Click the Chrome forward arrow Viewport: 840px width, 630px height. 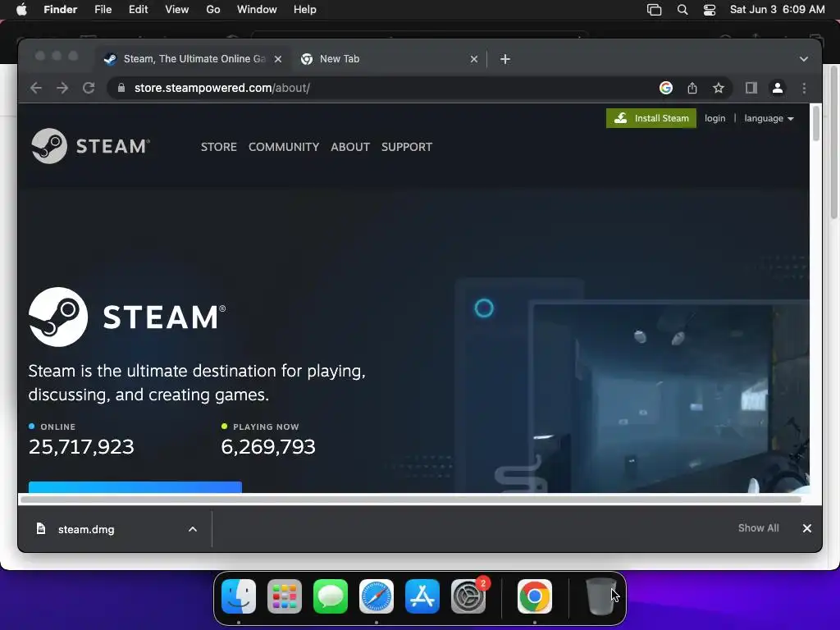pyautogui.click(x=62, y=88)
